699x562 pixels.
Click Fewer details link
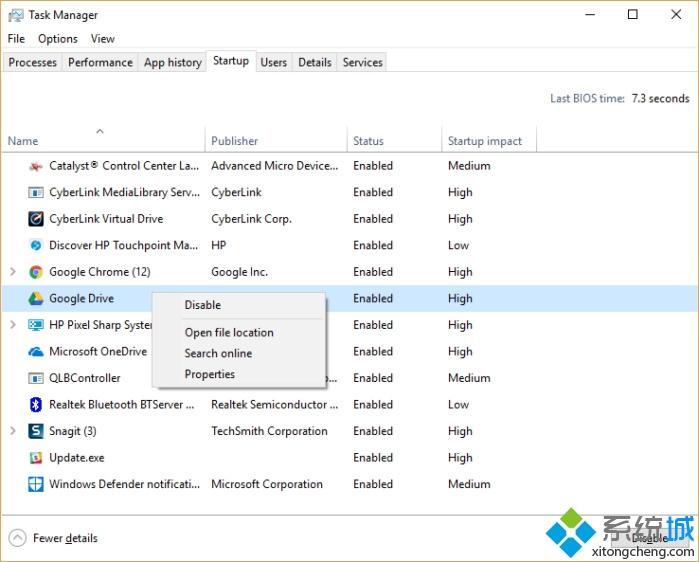click(65, 538)
